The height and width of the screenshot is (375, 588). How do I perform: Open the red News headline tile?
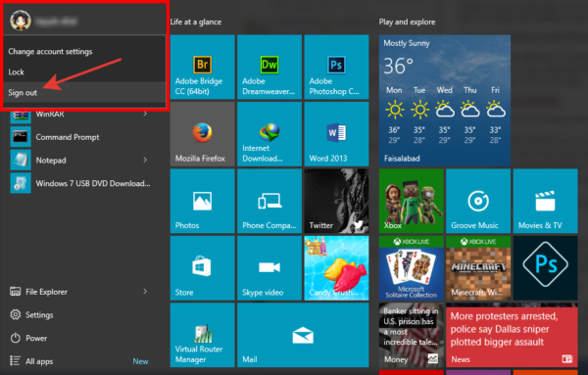(512, 335)
